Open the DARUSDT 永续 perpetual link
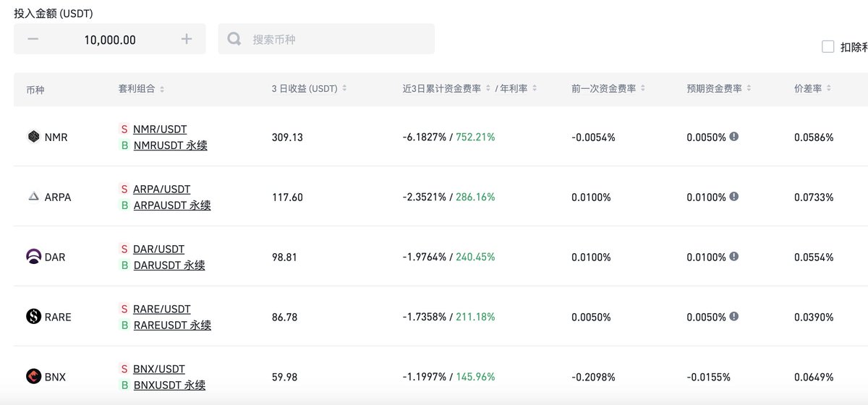Image resolution: width=868 pixels, height=405 pixels. 169,265
